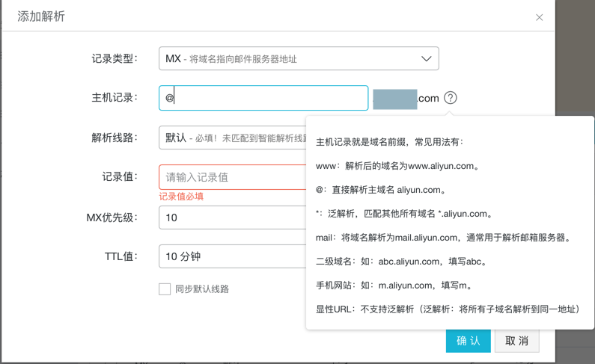This screenshot has width=595, height=364.
Task: Click the MX优先级 field showing 10
Action: (x=234, y=218)
